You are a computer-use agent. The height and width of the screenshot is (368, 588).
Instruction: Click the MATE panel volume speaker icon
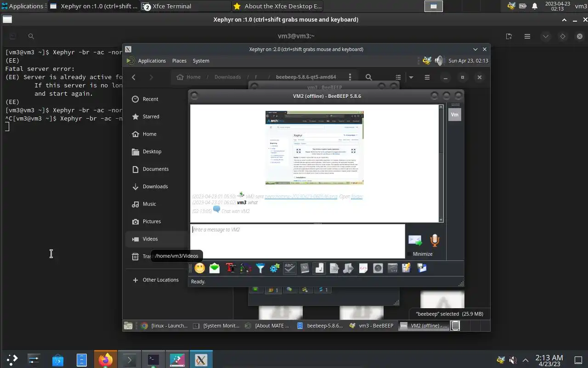tap(439, 61)
